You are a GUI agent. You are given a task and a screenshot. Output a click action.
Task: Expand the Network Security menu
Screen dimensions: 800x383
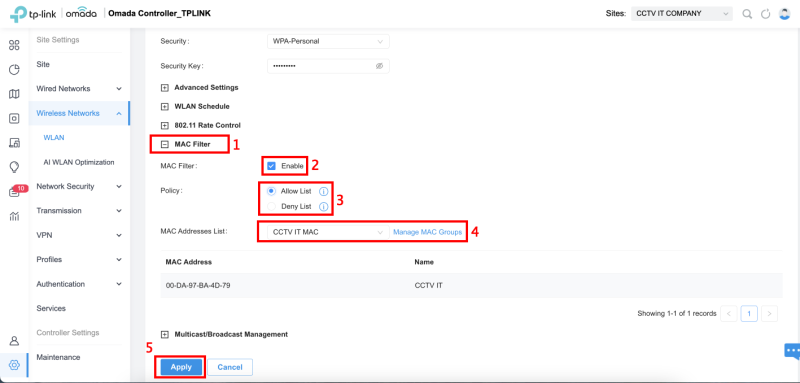pos(79,187)
